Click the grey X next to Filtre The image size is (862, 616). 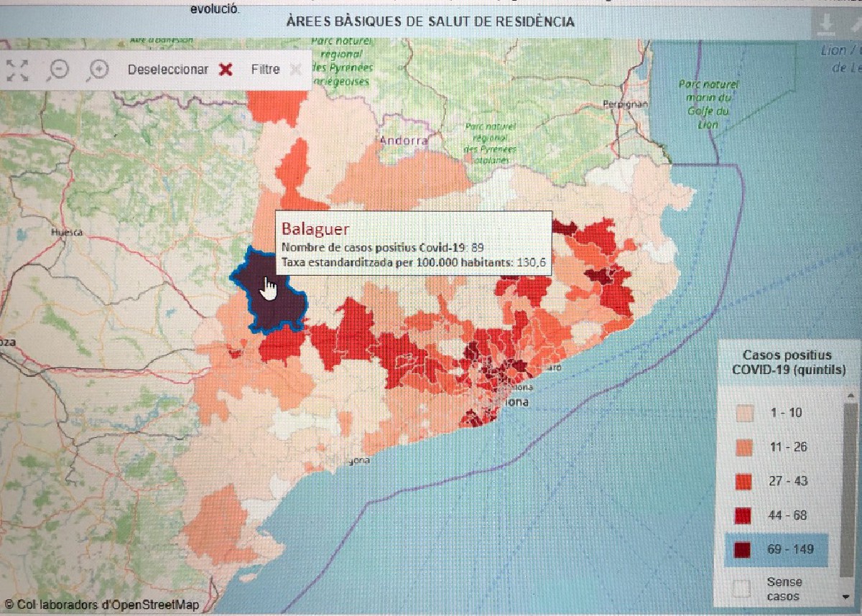(x=295, y=70)
